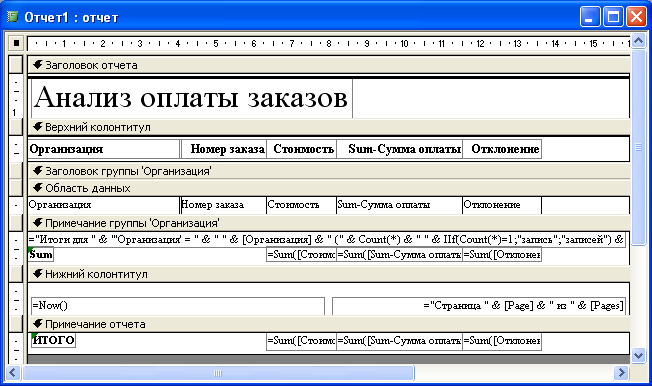Image resolution: width=652 pixels, height=386 pixels.
Task: Click the 'Sum-Сумма оплаты' field in data area
Action: click(x=399, y=205)
